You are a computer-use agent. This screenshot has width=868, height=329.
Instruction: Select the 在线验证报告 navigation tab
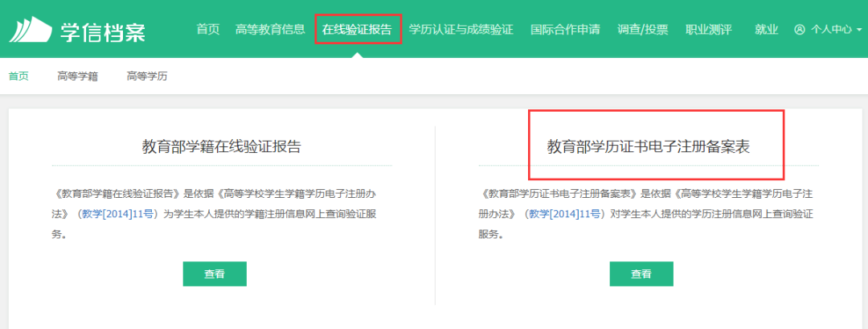click(357, 30)
